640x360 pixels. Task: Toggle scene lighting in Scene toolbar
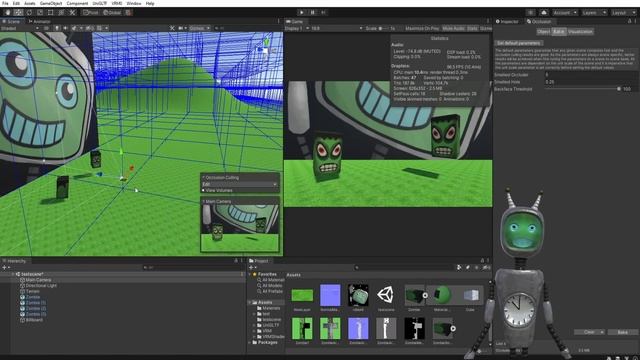pyautogui.click(x=57, y=28)
